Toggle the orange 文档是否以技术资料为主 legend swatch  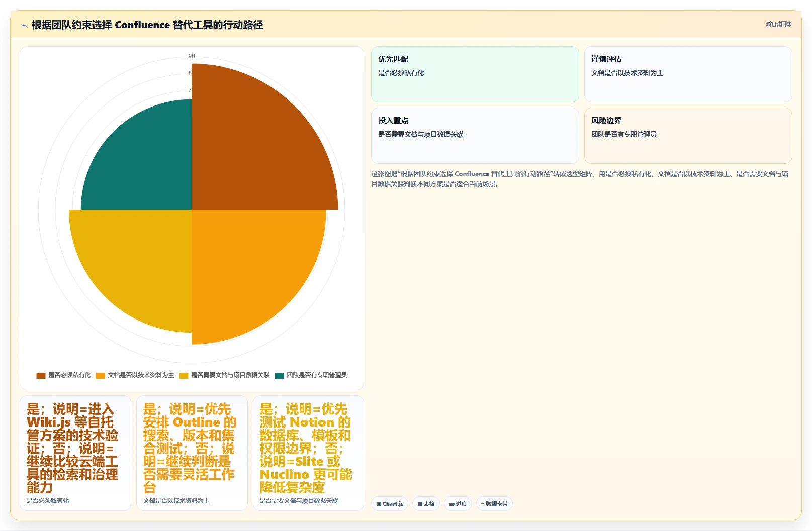tap(100, 375)
